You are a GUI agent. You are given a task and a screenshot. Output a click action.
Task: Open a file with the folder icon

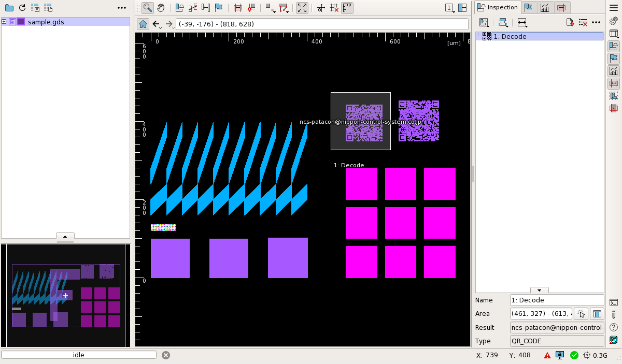(9, 8)
